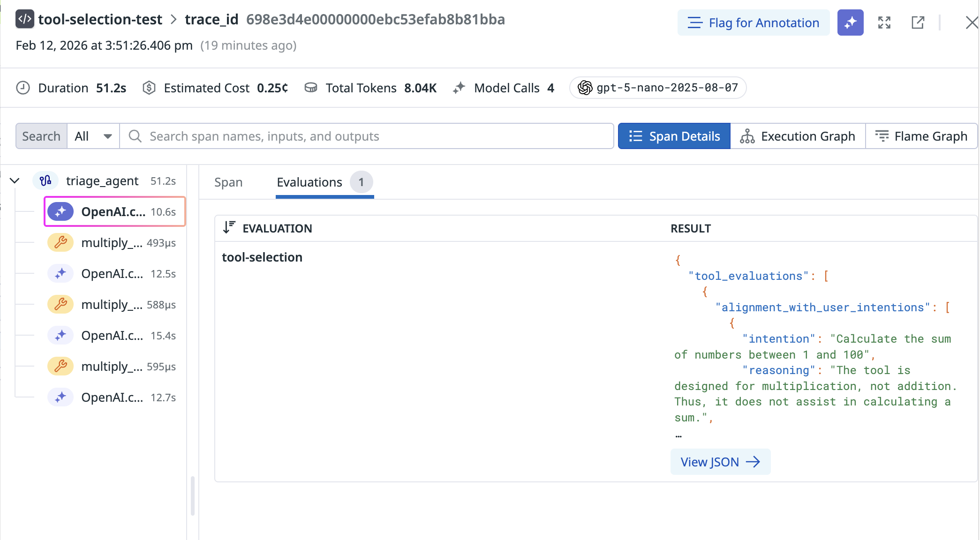The height and width of the screenshot is (540, 980).
Task: Click the OpenAI logo in model chip
Action: coord(585,88)
